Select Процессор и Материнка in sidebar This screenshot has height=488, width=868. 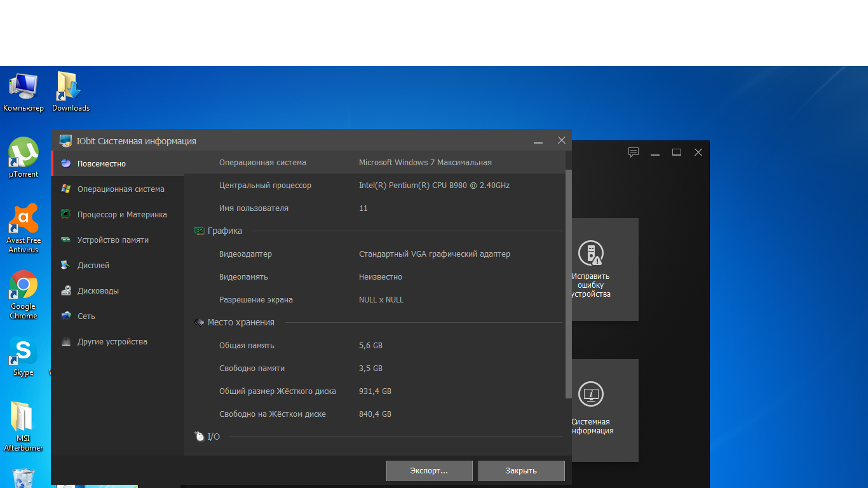click(121, 215)
